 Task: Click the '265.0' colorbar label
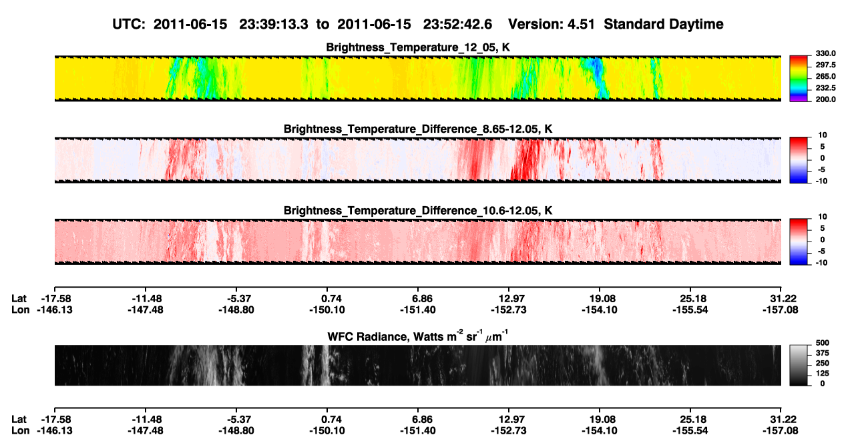[x=825, y=77]
